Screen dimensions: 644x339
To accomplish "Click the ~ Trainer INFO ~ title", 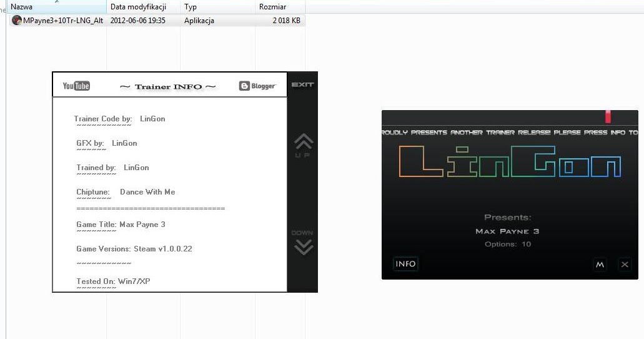I will point(167,87).
